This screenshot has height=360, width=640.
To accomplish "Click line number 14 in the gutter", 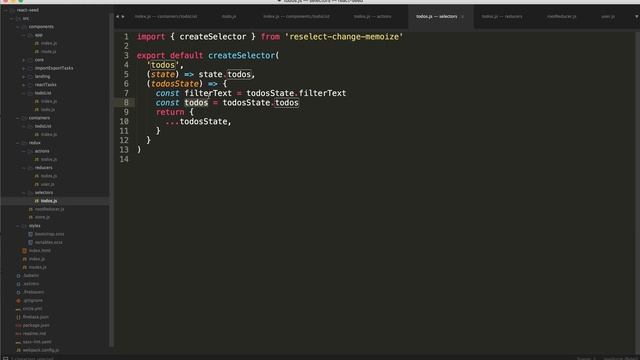I will (124, 159).
